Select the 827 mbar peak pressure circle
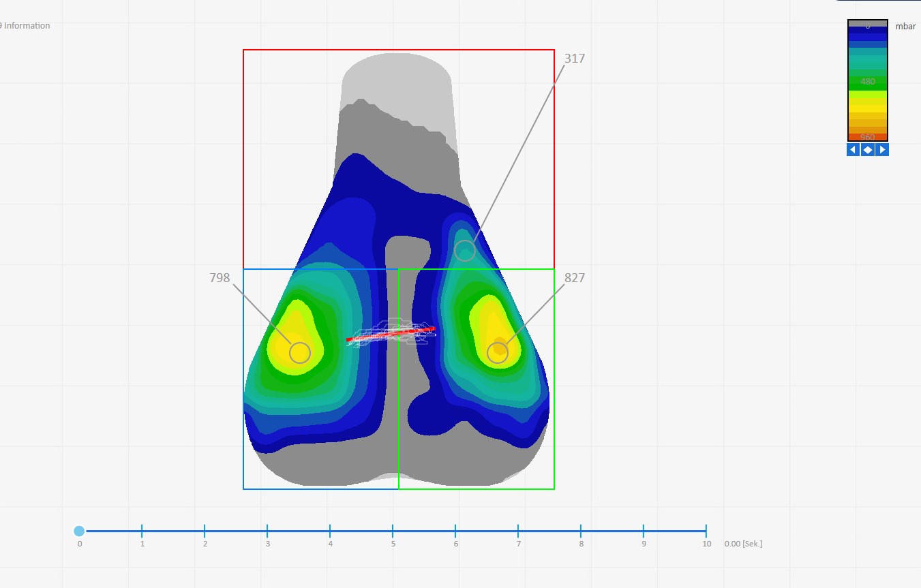 click(498, 352)
